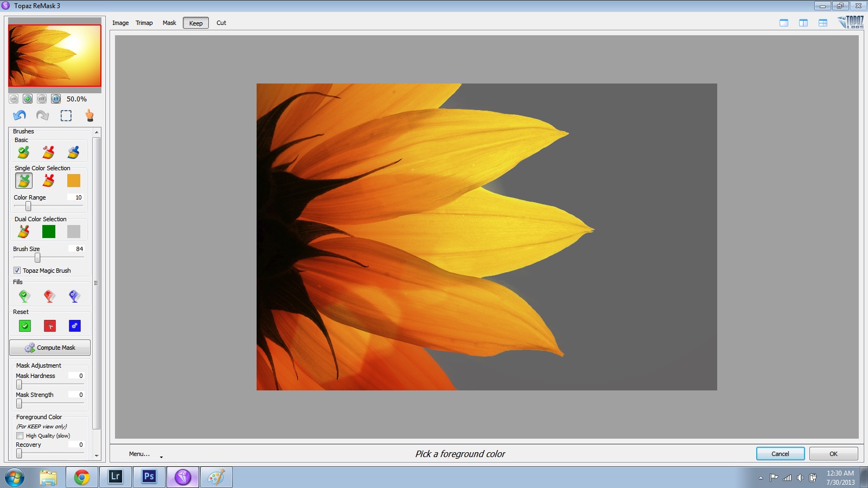The height and width of the screenshot is (488, 868).
Task: Switch to quad-view layout icon
Action: point(823,23)
